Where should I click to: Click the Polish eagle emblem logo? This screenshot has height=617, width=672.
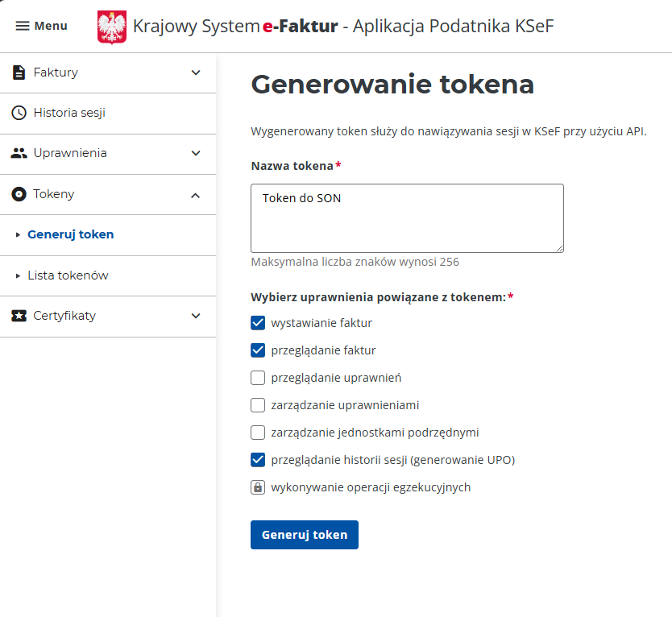click(x=112, y=27)
